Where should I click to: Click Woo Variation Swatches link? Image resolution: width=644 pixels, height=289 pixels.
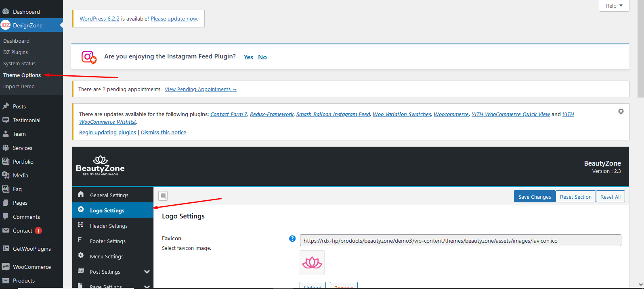pyautogui.click(x=402, y=114)
